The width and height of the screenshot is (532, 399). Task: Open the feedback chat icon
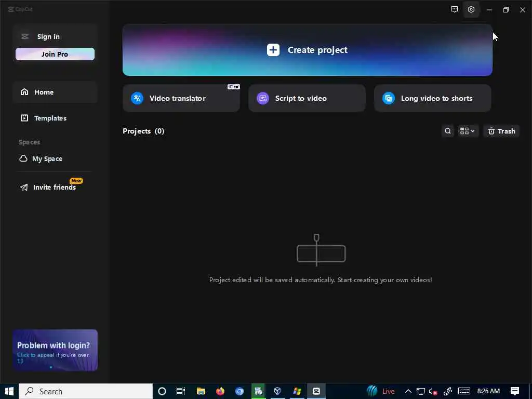coord(455,9)
